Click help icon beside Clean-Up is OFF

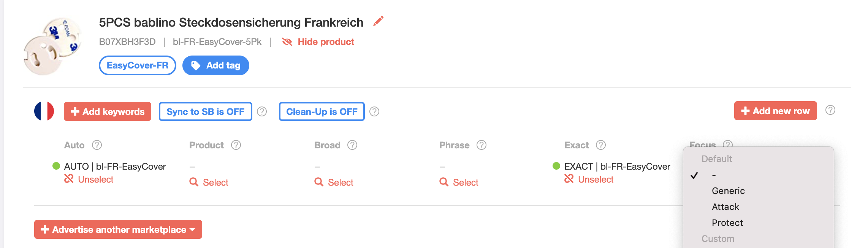[x=374, y=111]
